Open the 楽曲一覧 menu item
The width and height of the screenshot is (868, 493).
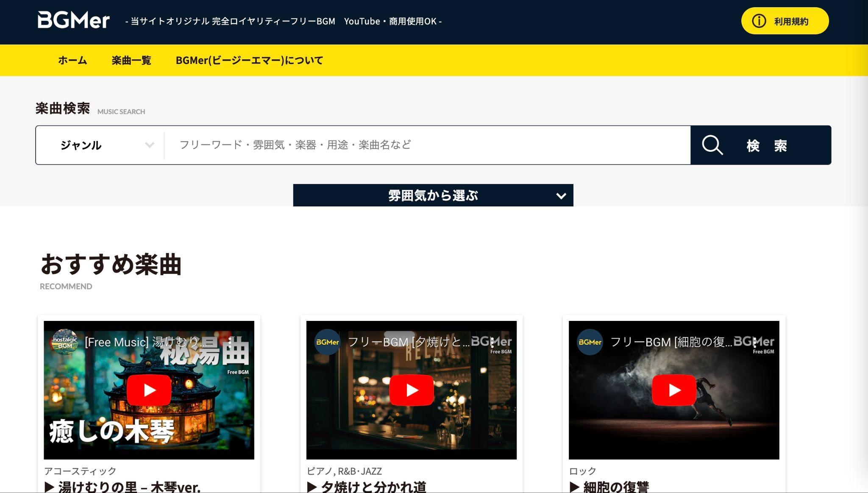point(131,61)
